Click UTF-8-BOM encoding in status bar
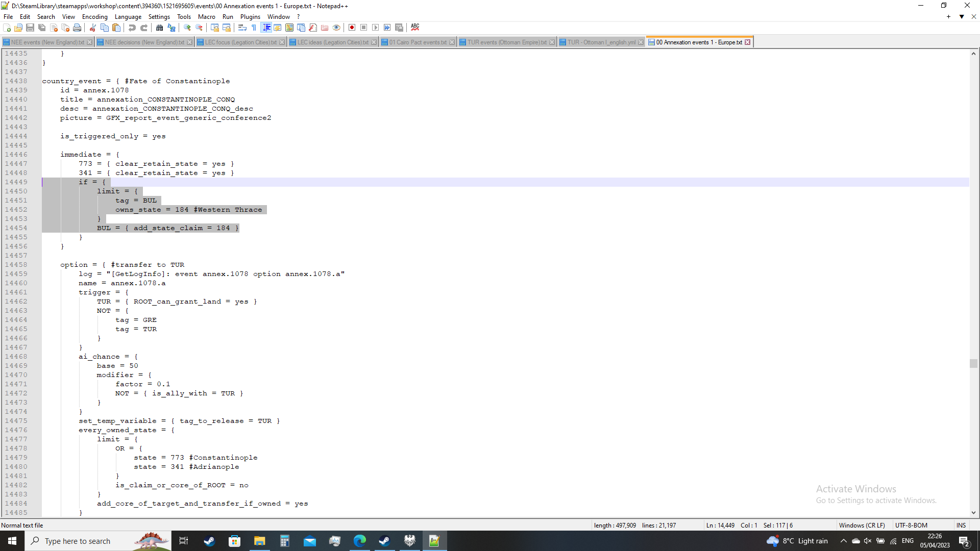 click(911, 525)
